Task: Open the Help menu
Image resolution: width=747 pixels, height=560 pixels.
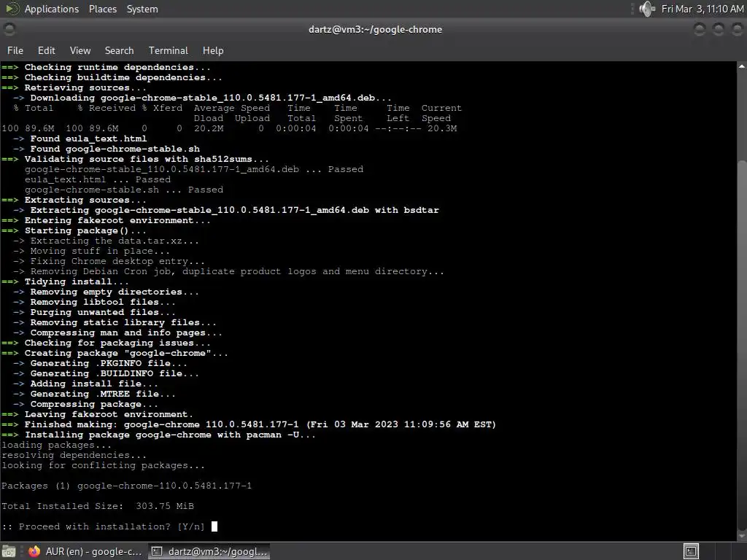Action: [x=213, y=50]
